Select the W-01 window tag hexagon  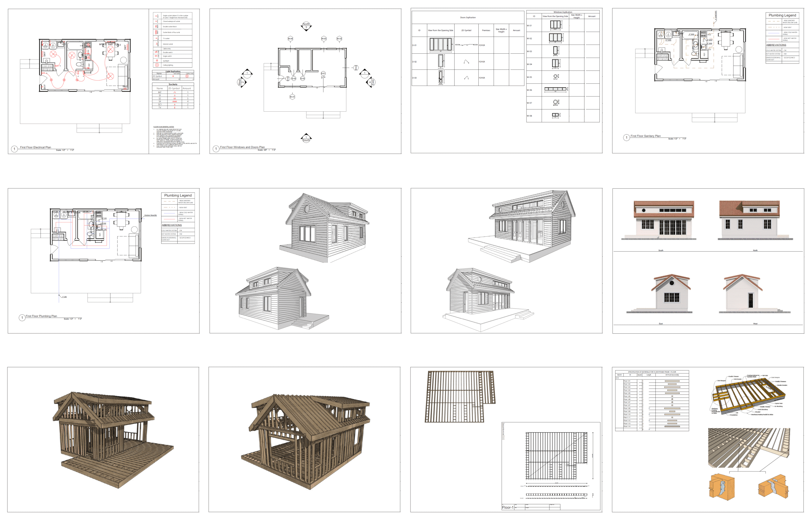pos(292,97)
